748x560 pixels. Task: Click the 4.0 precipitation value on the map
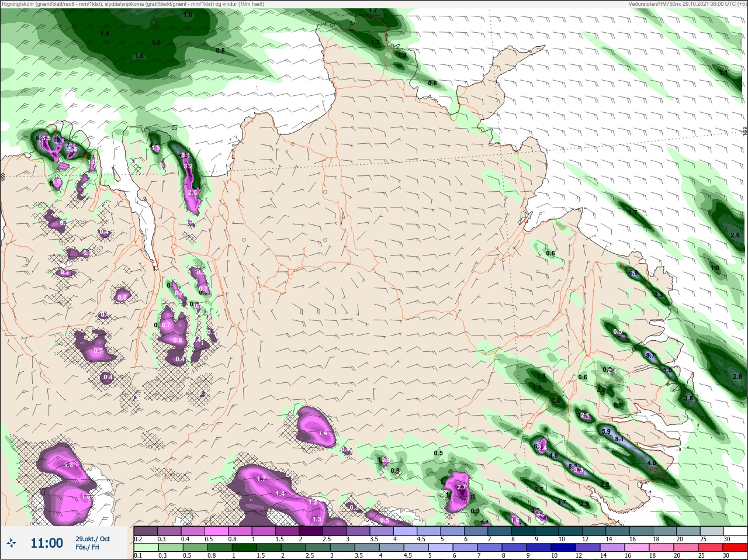(x=651, y=463)
